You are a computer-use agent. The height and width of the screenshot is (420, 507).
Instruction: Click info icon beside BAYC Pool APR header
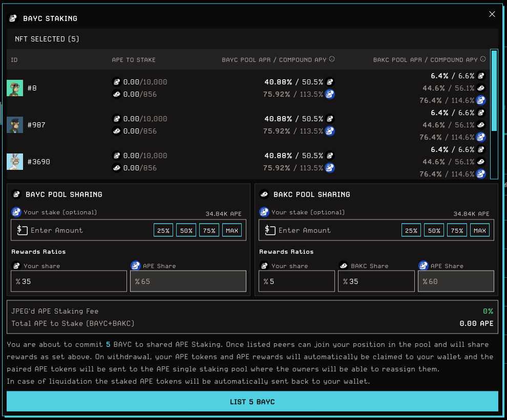(x=332, y=59)
